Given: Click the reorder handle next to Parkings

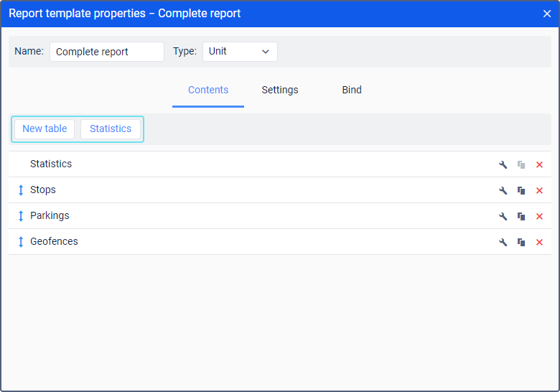Looking at the screenshot, I should point(21,216).
